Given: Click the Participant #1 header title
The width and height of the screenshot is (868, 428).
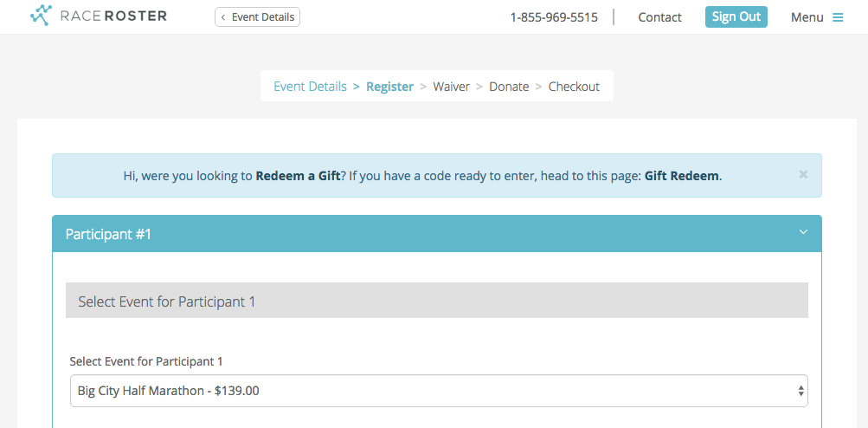Looking at the screenshot, I should [x=108, y=234].
